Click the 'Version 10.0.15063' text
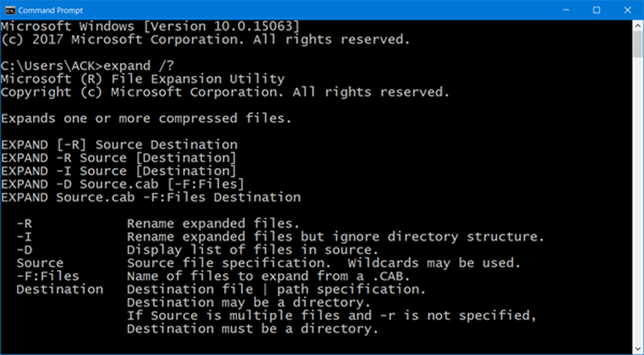The image size is (644, 355). 220,26
